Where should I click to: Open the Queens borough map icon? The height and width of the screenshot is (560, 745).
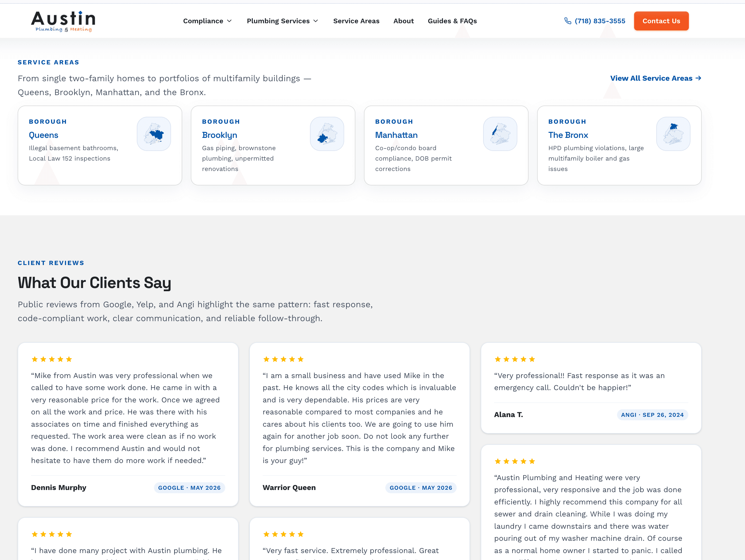154,134
